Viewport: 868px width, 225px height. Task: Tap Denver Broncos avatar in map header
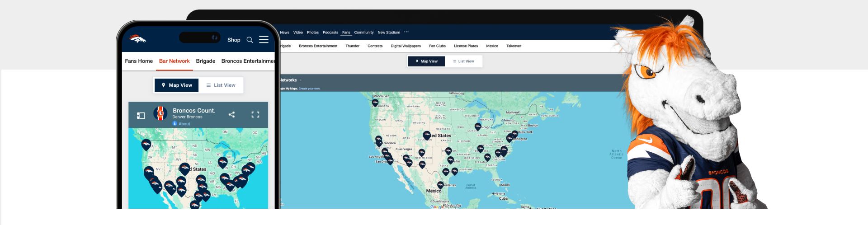point(160,113)
